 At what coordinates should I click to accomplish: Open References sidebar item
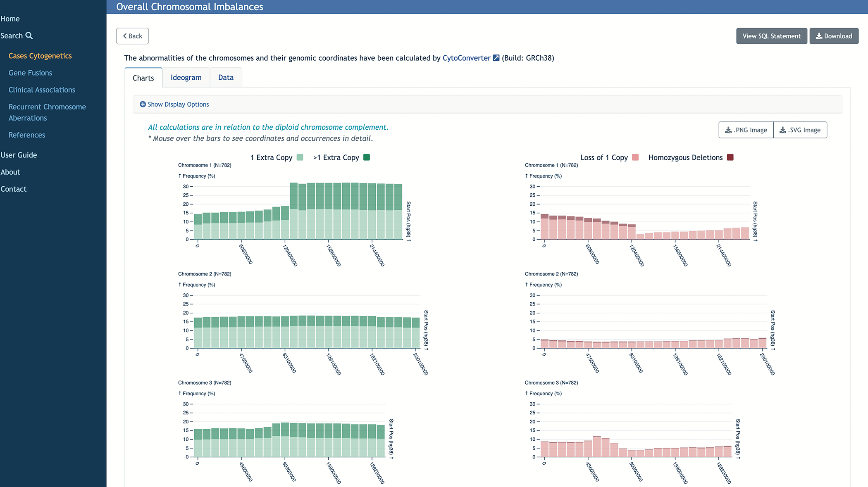(27, 135)
